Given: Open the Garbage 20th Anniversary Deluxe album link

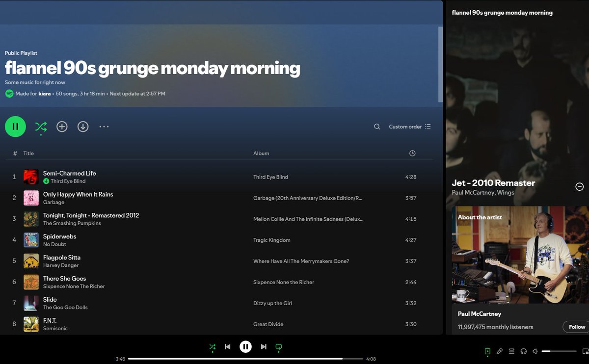Looking at the screenshot, I should pos(308,198).
